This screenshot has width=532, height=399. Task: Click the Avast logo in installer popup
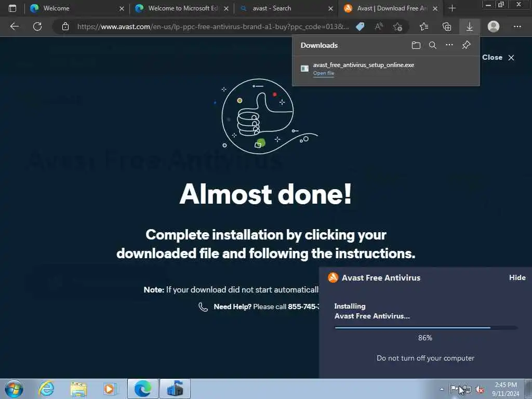coord(333,277)
